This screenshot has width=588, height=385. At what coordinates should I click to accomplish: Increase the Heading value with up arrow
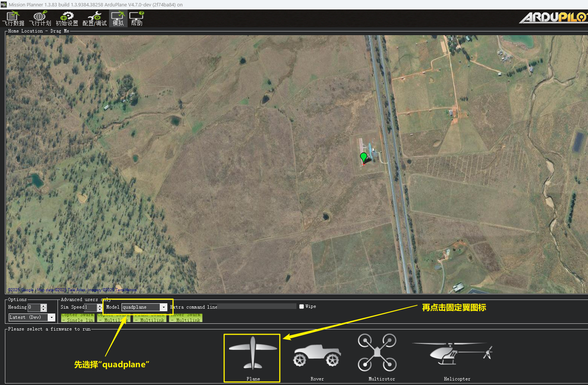pyautogui.click(x=44, y=306)
